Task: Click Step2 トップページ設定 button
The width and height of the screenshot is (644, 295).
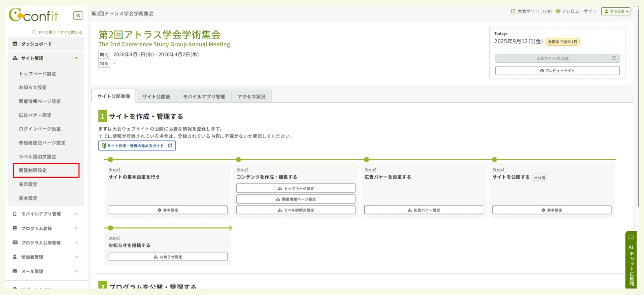Action: (296, 188)
